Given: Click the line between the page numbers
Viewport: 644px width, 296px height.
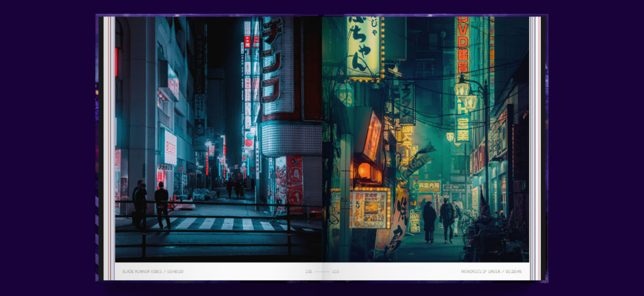Looking at the screenshot, I should click(x=322, y=271).
